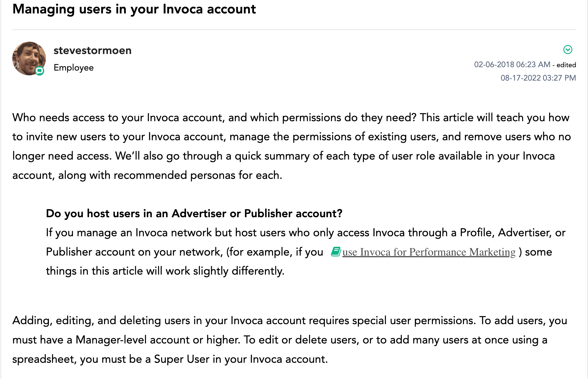Click the Employee rank label
The image size is (588, 379).
point(74,67)
